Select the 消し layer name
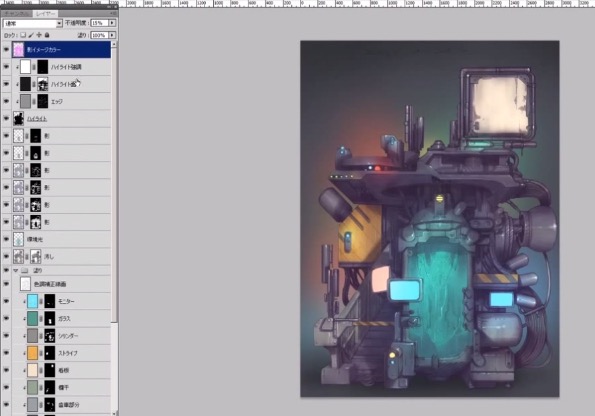This screenshot has height=416, width=595. [49, 257]
